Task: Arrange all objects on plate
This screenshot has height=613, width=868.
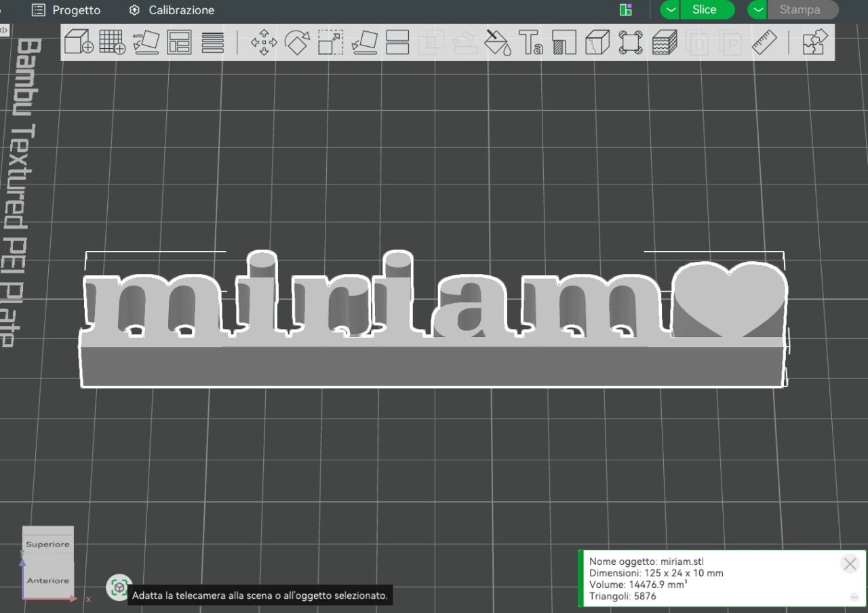Action: coord(179,42)
